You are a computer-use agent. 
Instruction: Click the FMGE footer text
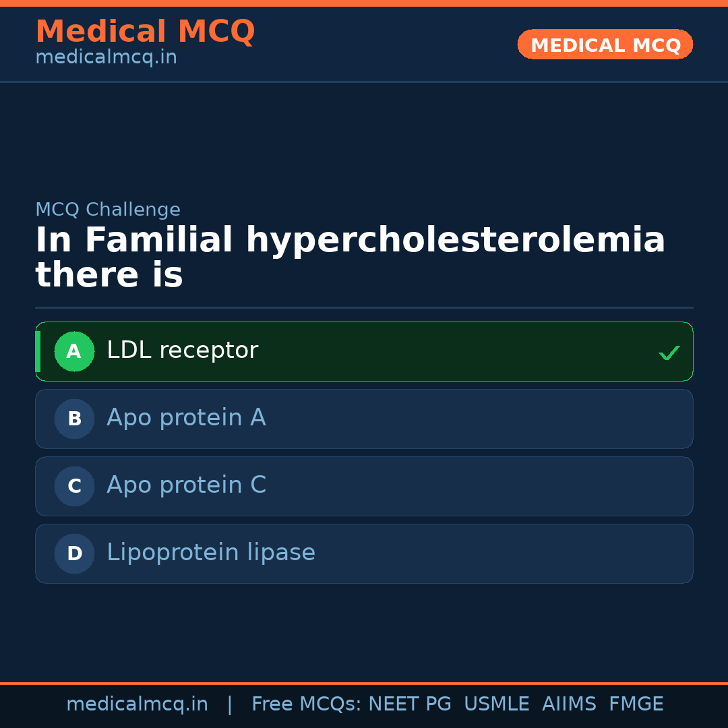point(636,704)
